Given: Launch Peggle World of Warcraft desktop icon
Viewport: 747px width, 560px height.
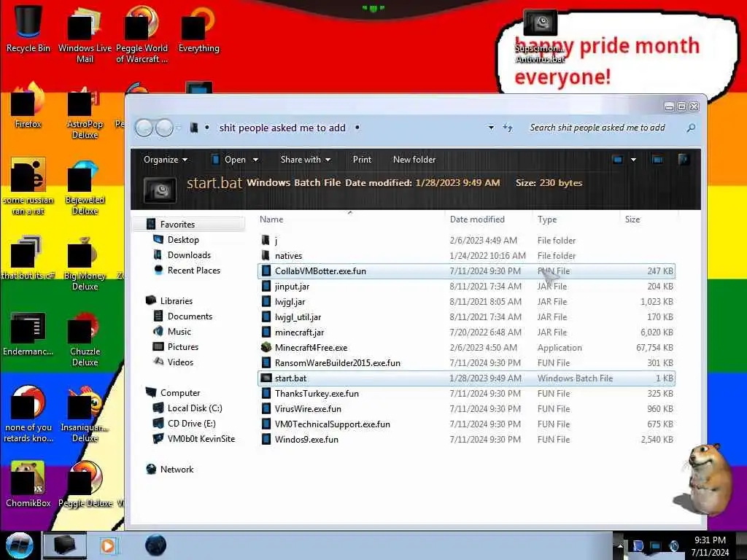Looking at the screenshot, I should click(142, 34).
